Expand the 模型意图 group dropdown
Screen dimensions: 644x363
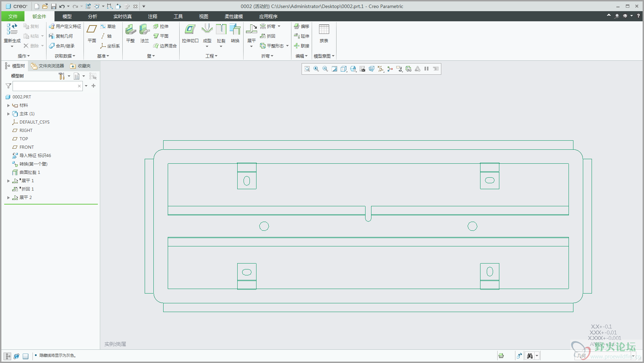point(324,56)
